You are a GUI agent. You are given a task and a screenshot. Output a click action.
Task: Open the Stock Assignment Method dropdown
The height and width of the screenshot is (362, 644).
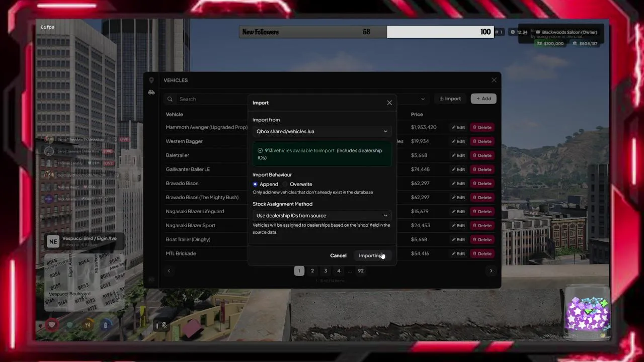point(322,215)
